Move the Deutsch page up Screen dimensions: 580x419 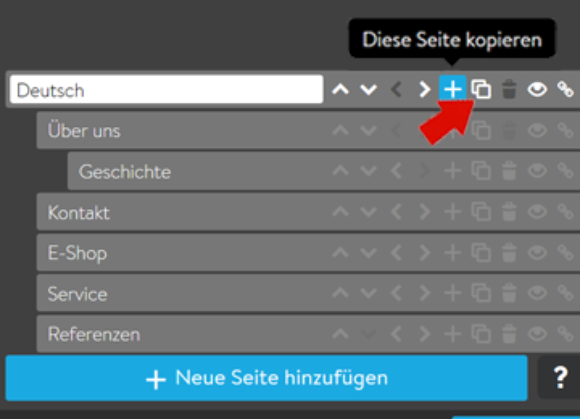[341, 89]
